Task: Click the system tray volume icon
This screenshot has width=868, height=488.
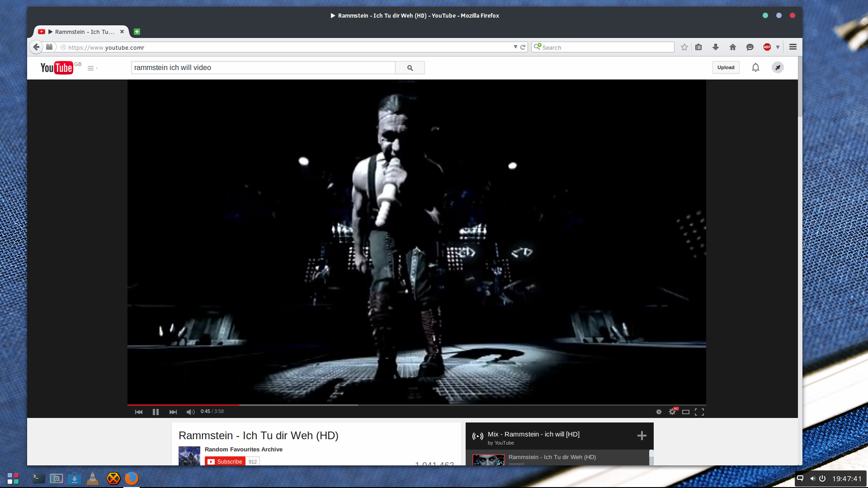Action: (x=812, y=479)
